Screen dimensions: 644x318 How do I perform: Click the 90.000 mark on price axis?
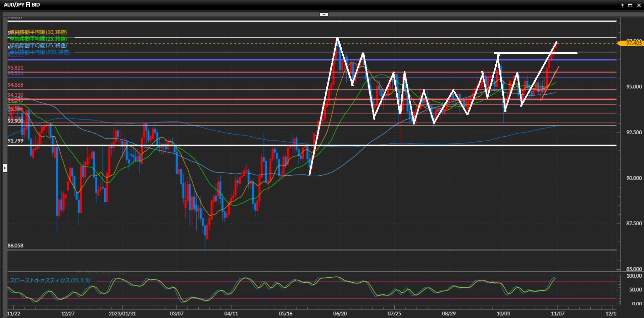click(634, 178)
